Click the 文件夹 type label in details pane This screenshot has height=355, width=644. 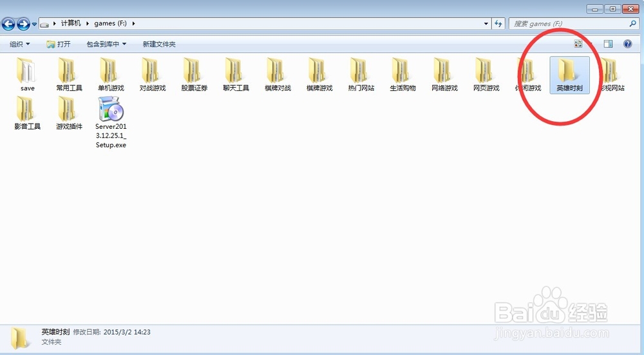pos(52,342)
